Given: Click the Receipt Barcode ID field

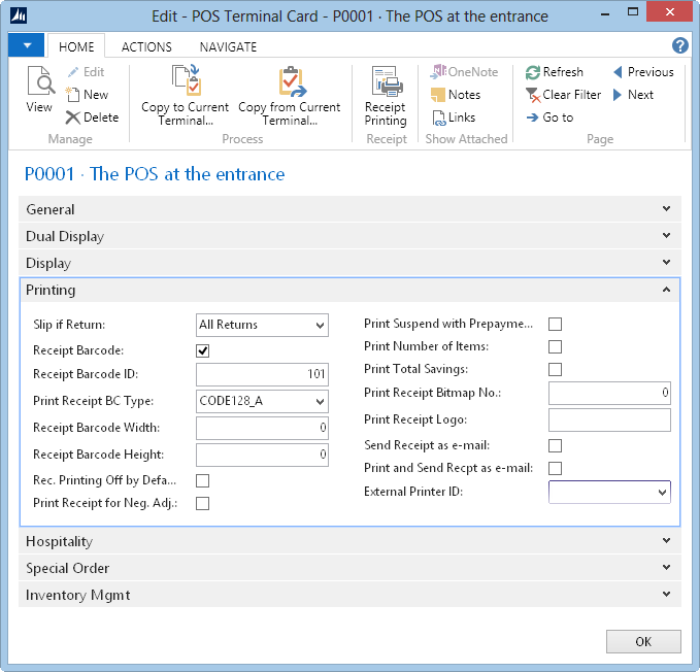Looking at the screenshot, I should 262,376.
